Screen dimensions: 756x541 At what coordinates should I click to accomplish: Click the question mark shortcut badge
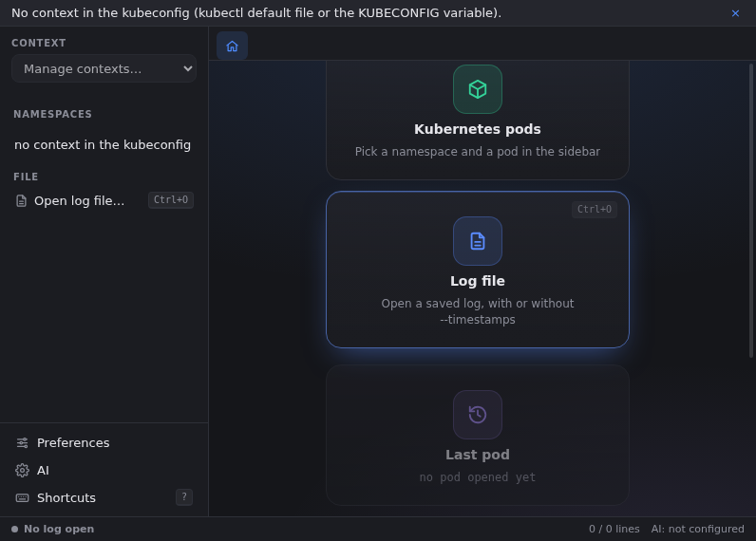tap(184, 497)
